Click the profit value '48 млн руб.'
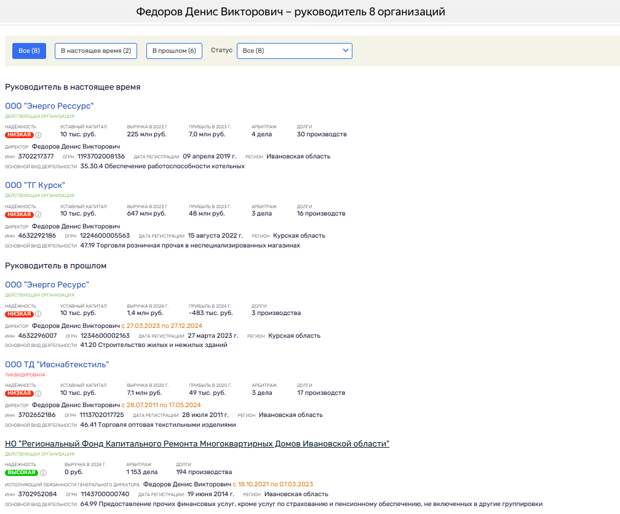This screenshot has height=514, width=620. pos(207,214)
